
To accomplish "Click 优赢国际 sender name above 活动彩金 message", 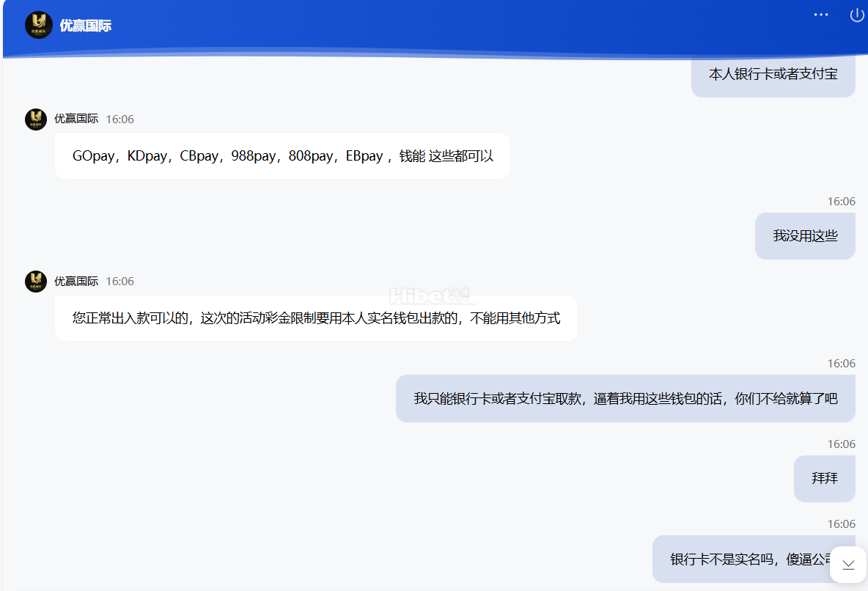I will click(76, 281).
